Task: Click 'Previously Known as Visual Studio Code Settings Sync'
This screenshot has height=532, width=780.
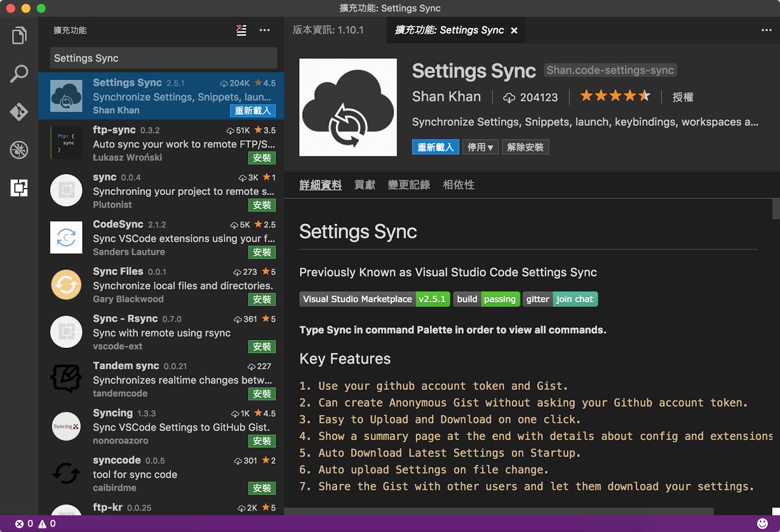Action: tap(448, 272)
